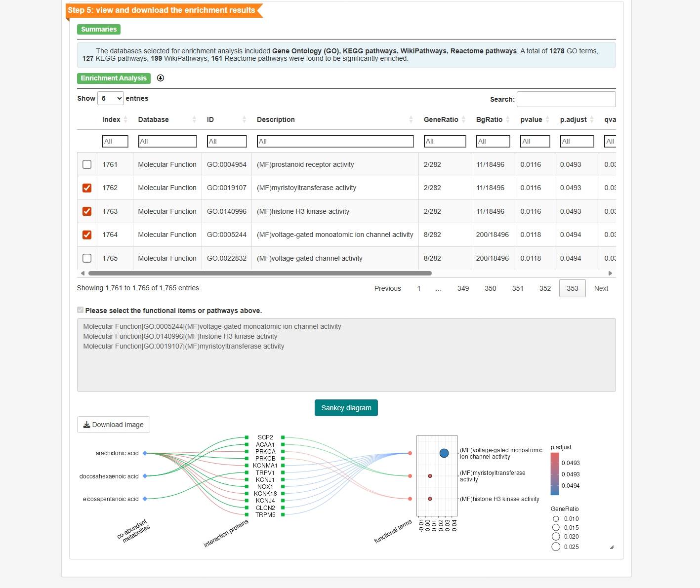Click left arrow of horizontal table scrollbar
The image size is (700, 588).
pyautogui.click(x=82, y=273)
